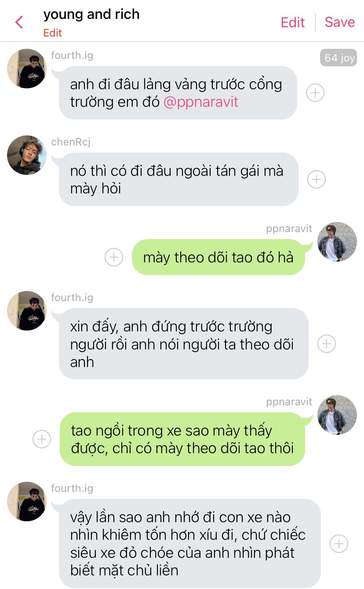Click plus icon beside 'tao ngồi trong xe' message
Screen dimensions: 364x589
[x=42, y=439]
